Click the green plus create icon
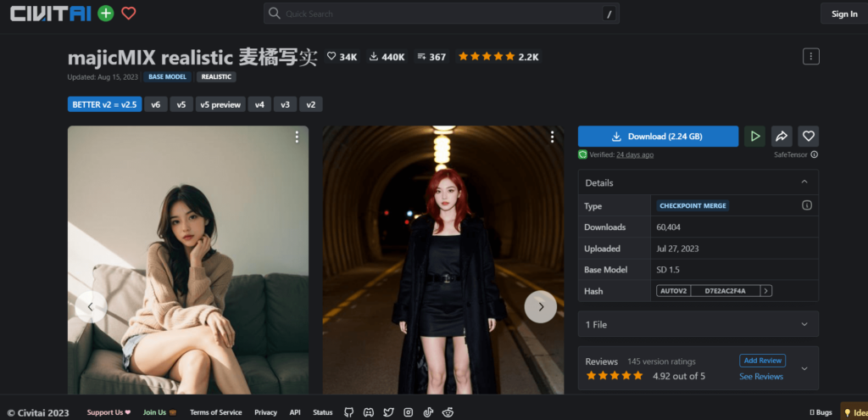The height and width of the screenshot is (420, 868). [106, 14]
